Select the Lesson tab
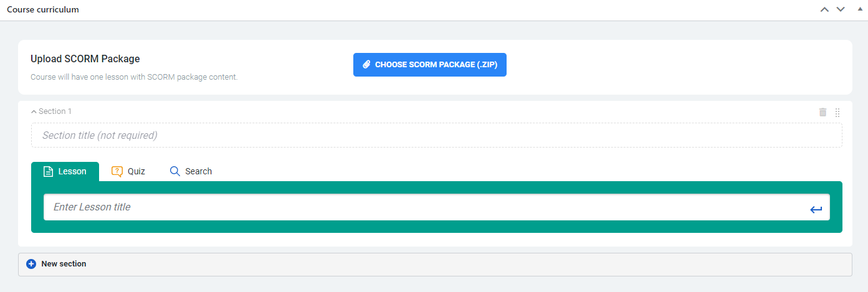Image resolution: width=868 pixels, height=292 pixels. 65,171
